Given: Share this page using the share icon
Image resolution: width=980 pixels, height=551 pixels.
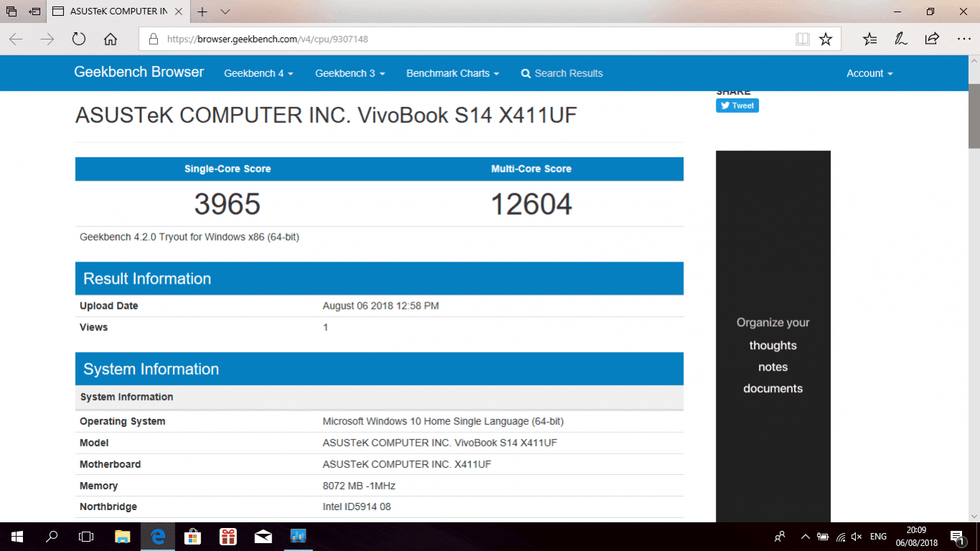Looking at the screenshot, I should [x=932, y=40].
